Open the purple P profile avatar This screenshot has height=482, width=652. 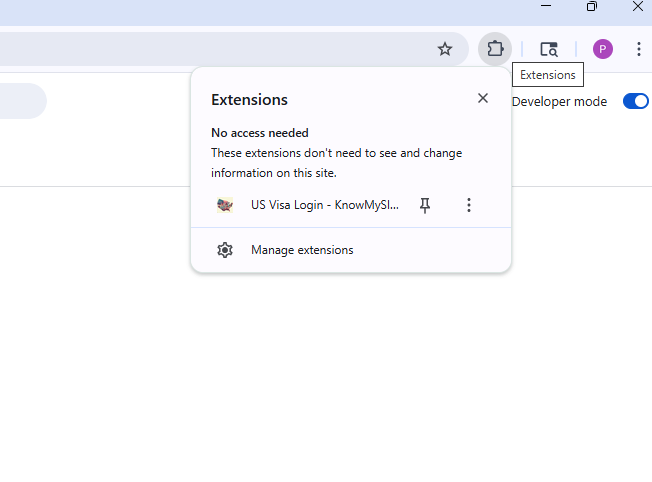tap(603, 49)
